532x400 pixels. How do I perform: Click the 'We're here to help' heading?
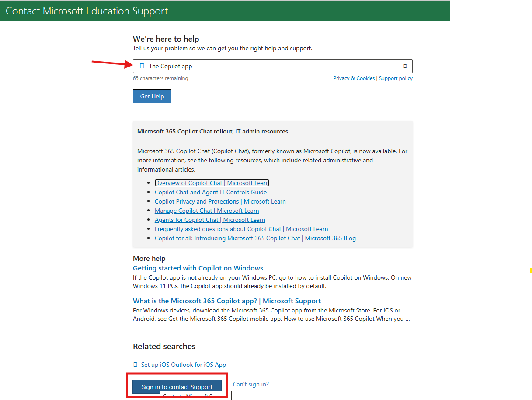coord(166,39)
